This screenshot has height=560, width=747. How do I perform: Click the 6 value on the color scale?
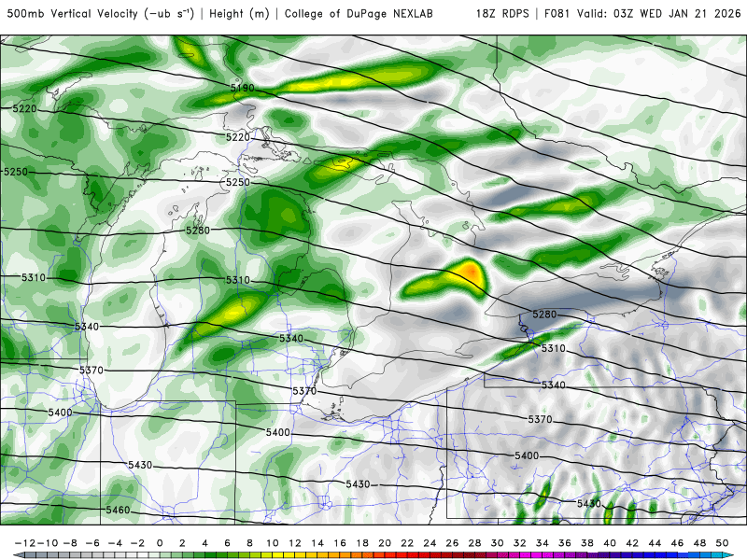(x=227, y=543)
